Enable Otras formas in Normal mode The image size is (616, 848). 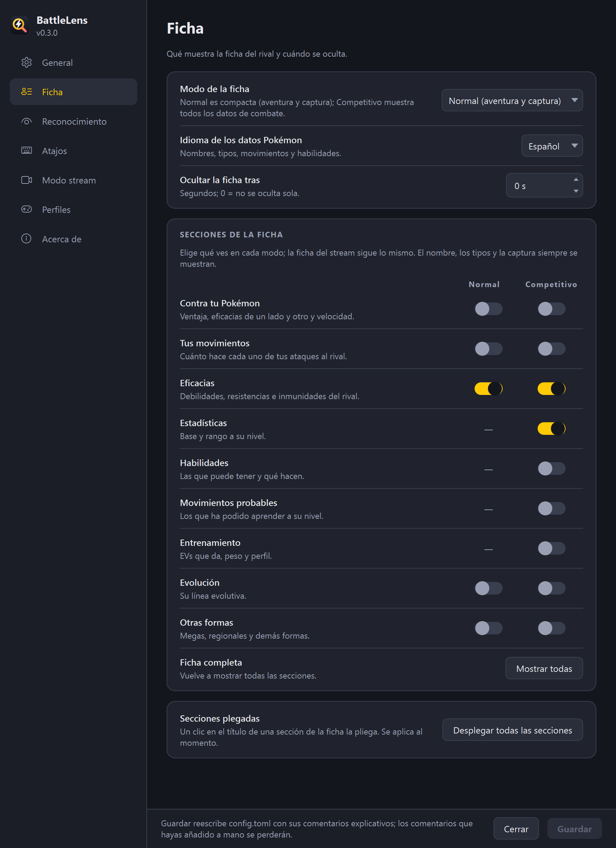pyautogui.click(x=489, y=628)
